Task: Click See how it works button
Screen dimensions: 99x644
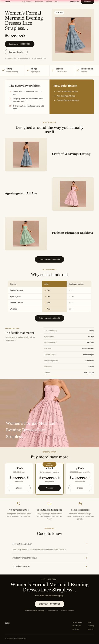Action: [x=16, y=52]
